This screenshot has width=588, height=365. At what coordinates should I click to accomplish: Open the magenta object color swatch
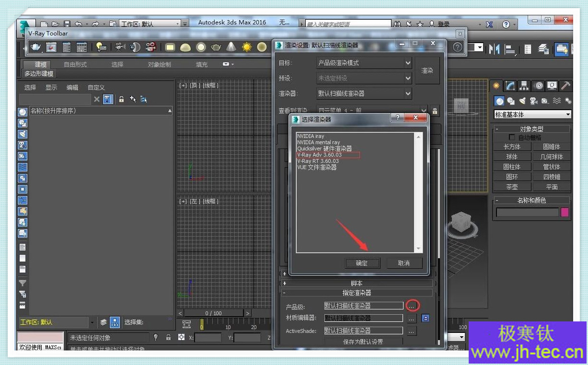pos(565,212)
